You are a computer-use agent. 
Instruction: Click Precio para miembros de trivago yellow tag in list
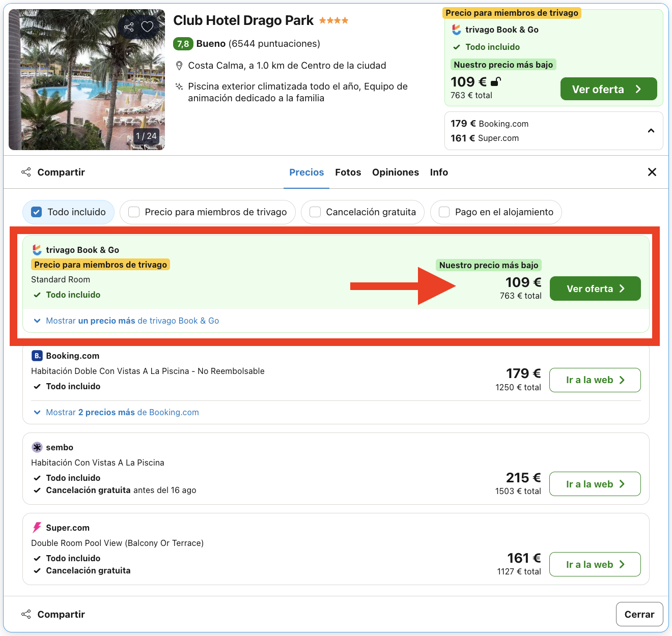click(x=101, y=265)
